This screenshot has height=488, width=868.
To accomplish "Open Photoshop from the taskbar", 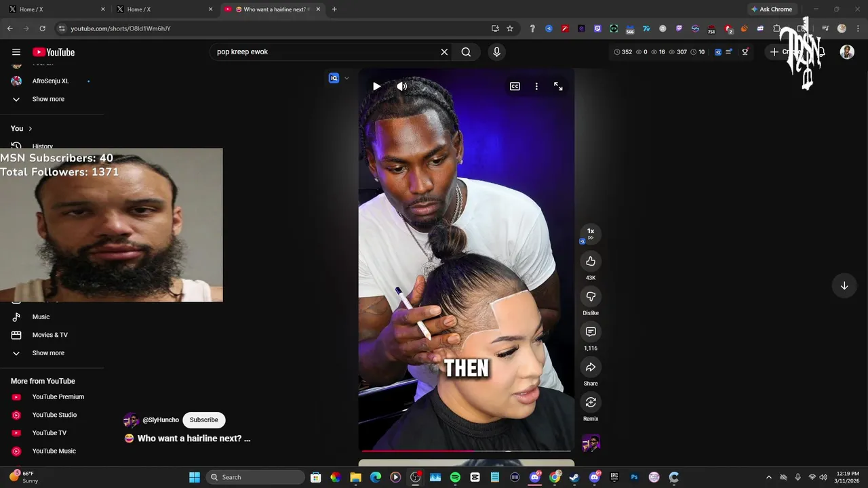I will click(x=634, y=477).
